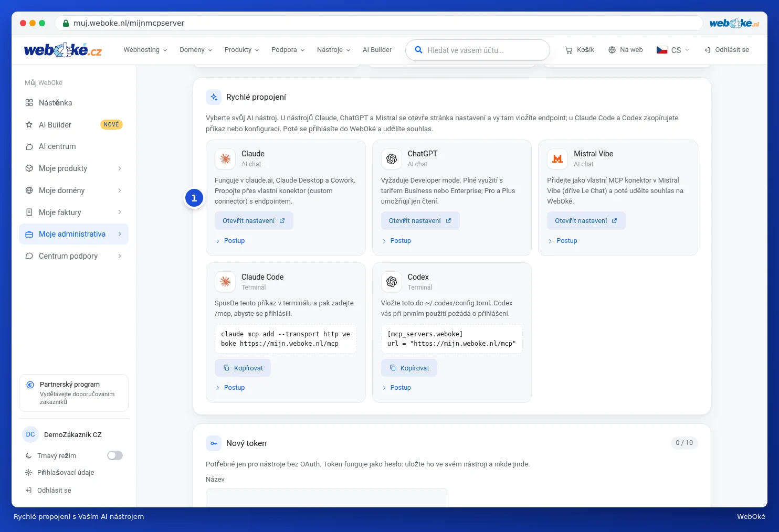Copy the Codex config with Kopírovat
This screenshot has height=532, width=779.
tap(409, 368)
